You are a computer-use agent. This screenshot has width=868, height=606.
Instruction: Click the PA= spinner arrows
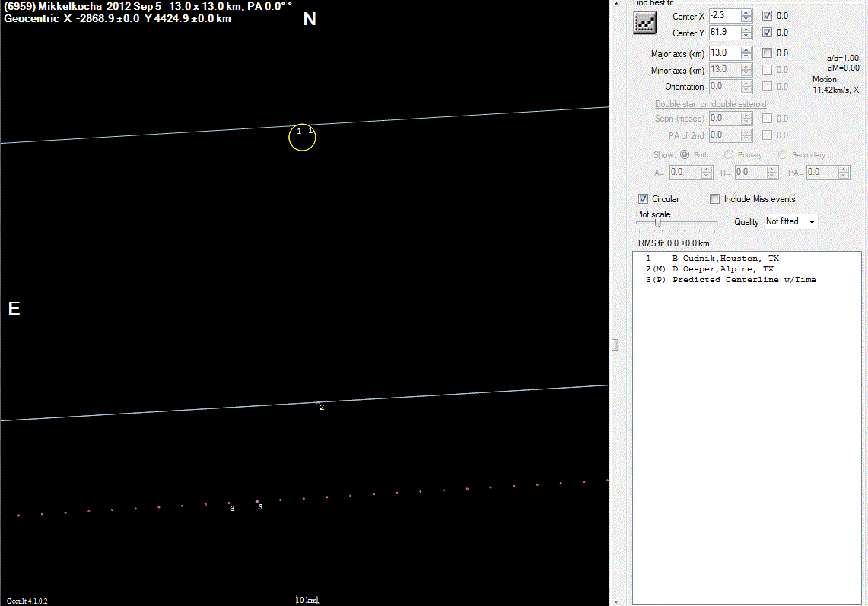point(844,172)
